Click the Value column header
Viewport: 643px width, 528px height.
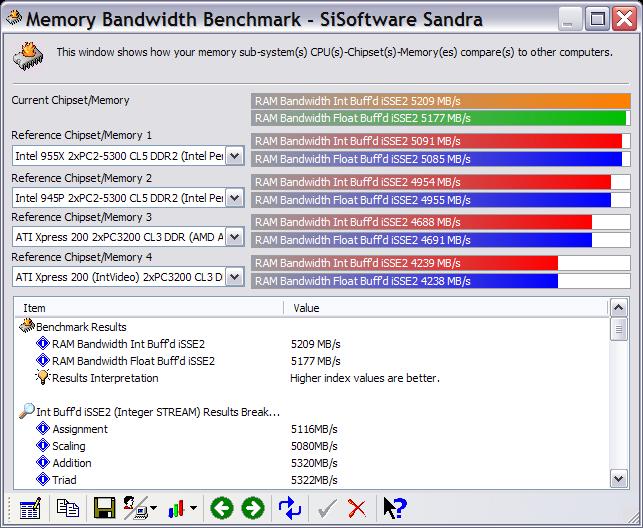coord(445,308)
